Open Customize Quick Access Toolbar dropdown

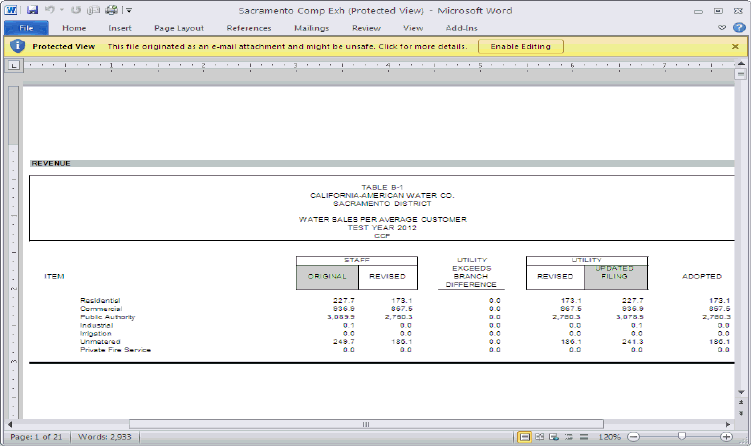[x=129, y=9]
